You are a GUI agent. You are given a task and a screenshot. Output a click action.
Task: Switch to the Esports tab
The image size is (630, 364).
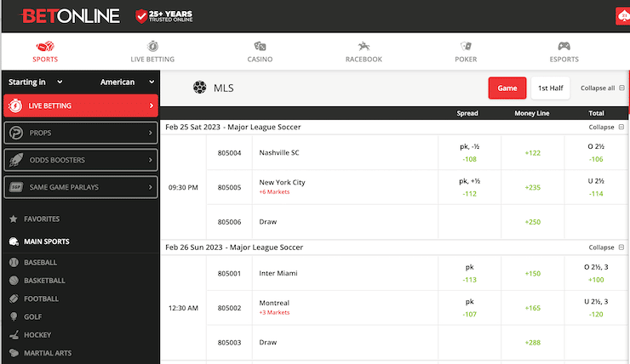[564, 51]
